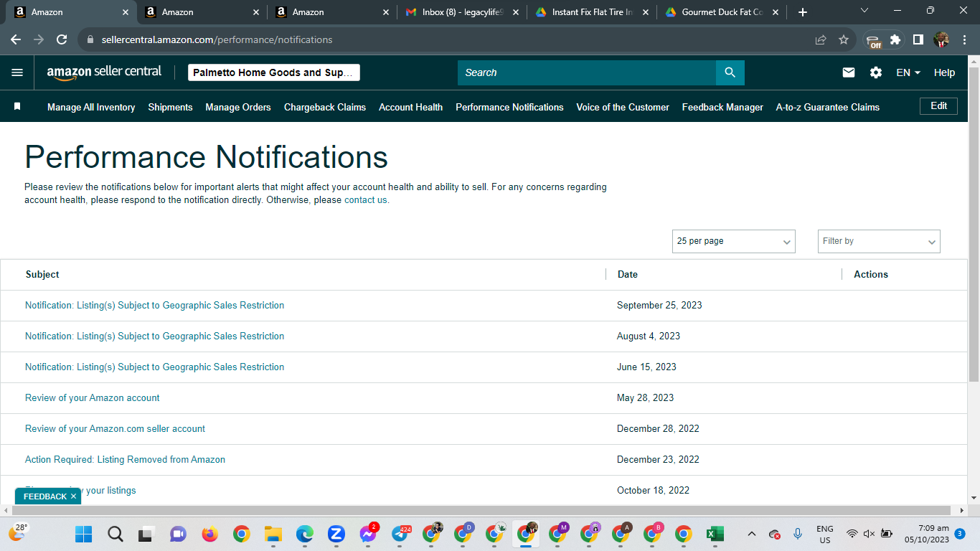Close the FEEDBACK widget with its X
Screen dimensions: 980x551
coord(73,496)
